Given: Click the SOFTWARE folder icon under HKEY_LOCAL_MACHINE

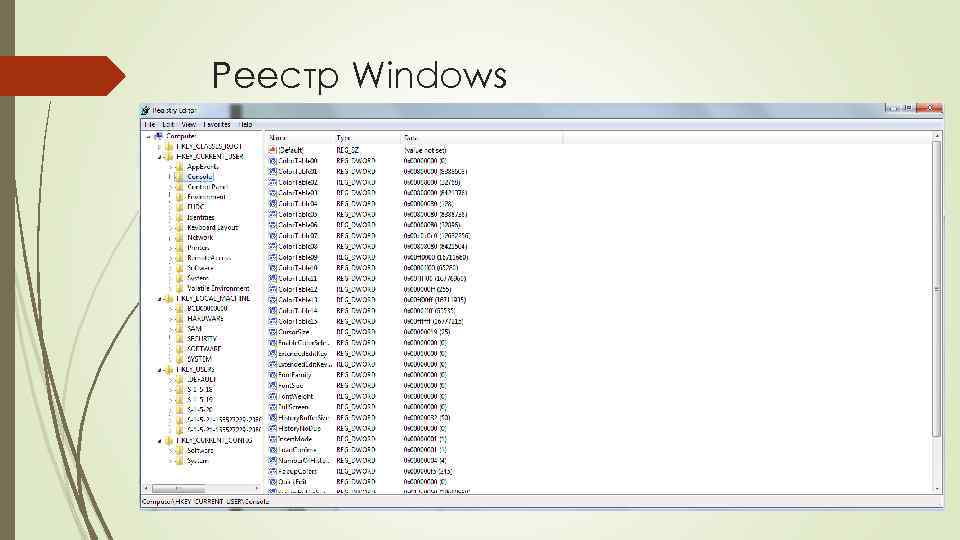Looking at the screenshot, I should point(179,349).
